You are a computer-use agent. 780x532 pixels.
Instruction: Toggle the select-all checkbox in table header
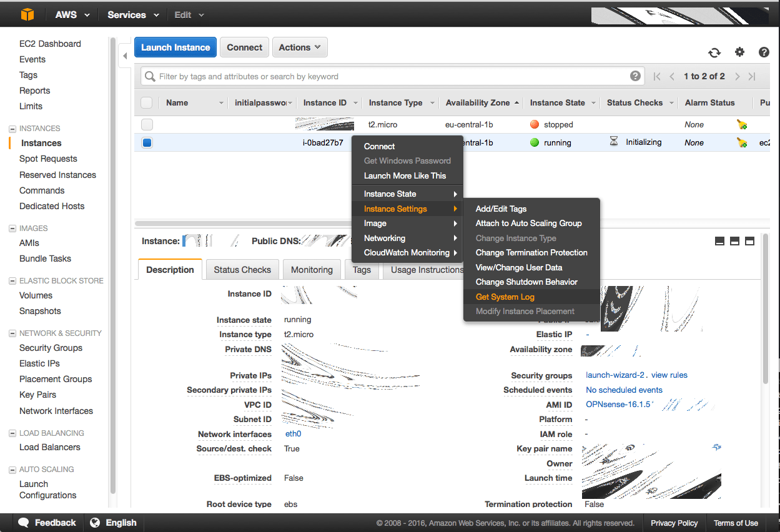click(x=147, y=103)
